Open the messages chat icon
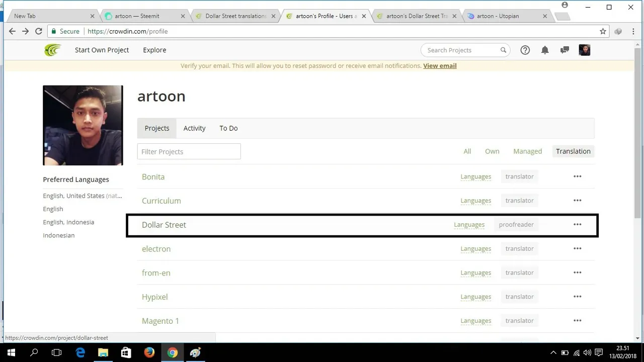Viewport: 644px width, 362px height. pos(565,50)
